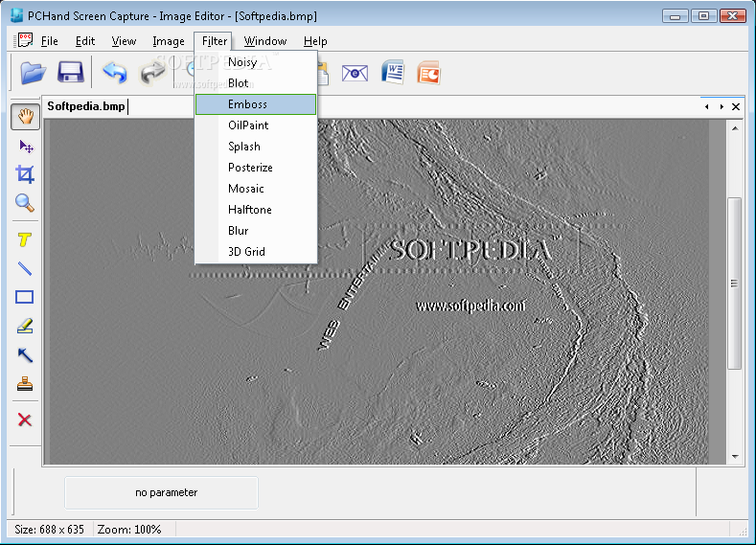Click the Export to Word icon
Viewport: 756px width, 545px height.
(393, 73)
